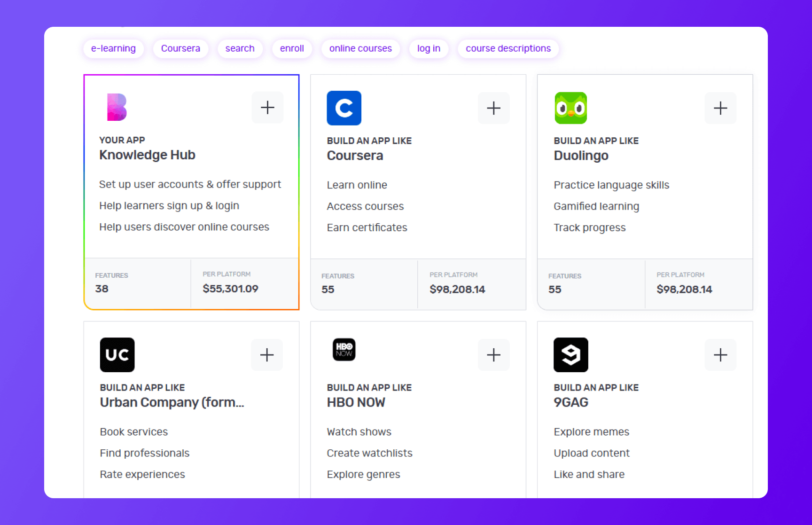Click the black UC Urban Company logo
The width and height of the screenshot is (812, 525).
pos(117,355)
